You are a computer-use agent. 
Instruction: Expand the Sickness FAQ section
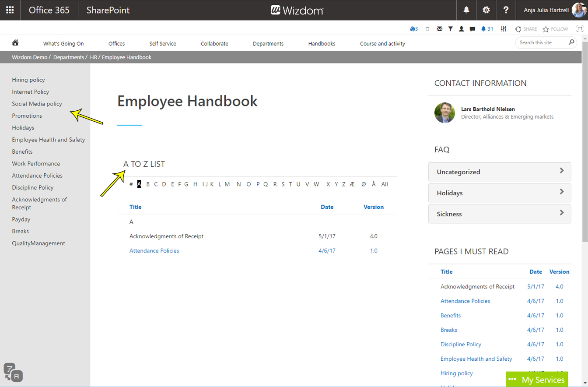[499, 214]
